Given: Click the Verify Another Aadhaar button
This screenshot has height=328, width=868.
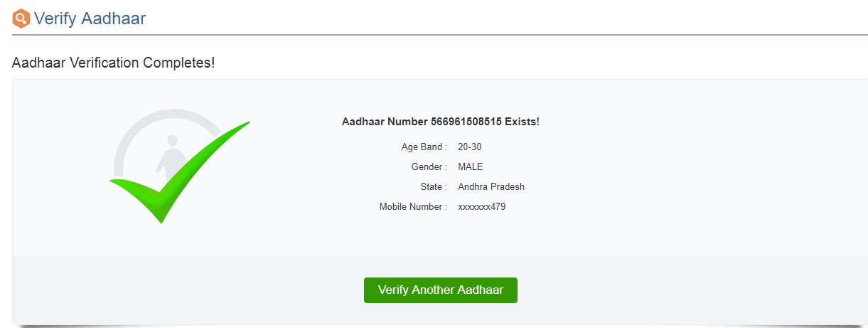Looking at the screenshot, I should click(x=441, y=290).
